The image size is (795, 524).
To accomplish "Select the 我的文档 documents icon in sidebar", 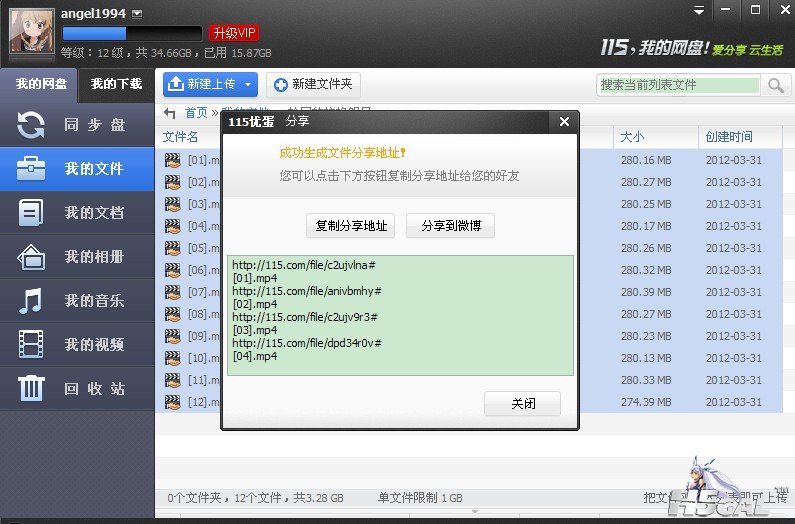I will tap(31, 212).
